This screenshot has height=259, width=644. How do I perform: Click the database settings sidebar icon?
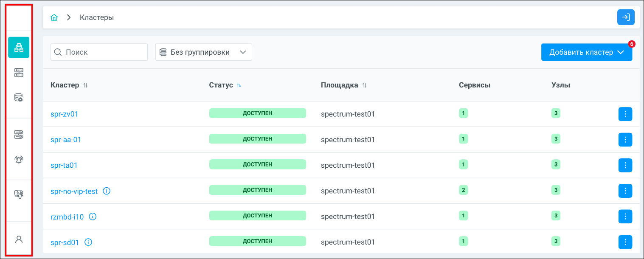(x=19, y=98)
